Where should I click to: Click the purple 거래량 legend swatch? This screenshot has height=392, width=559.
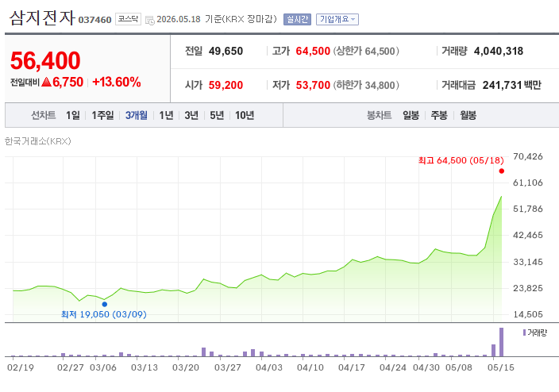tap(524, 332)
